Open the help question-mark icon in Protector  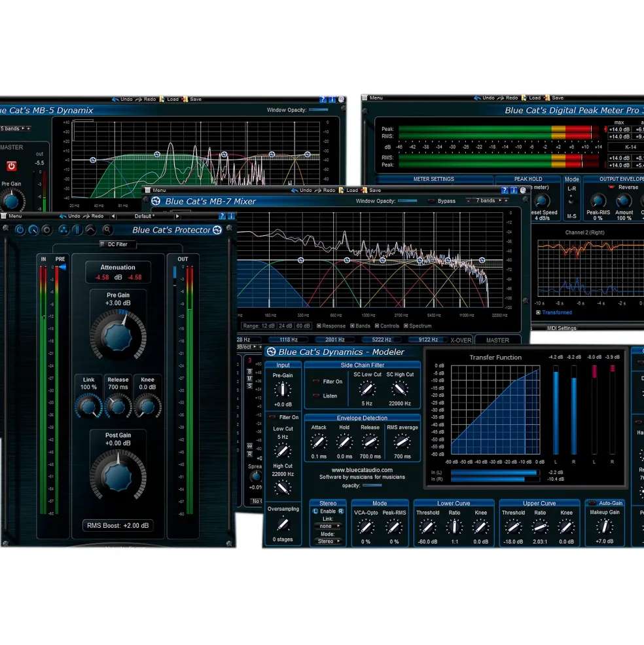tap(222, 216)
